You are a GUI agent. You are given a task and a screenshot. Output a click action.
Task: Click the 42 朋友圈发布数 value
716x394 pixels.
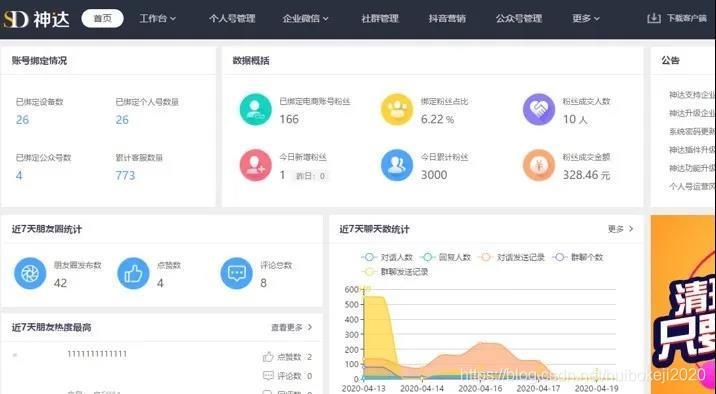[60, 283]
